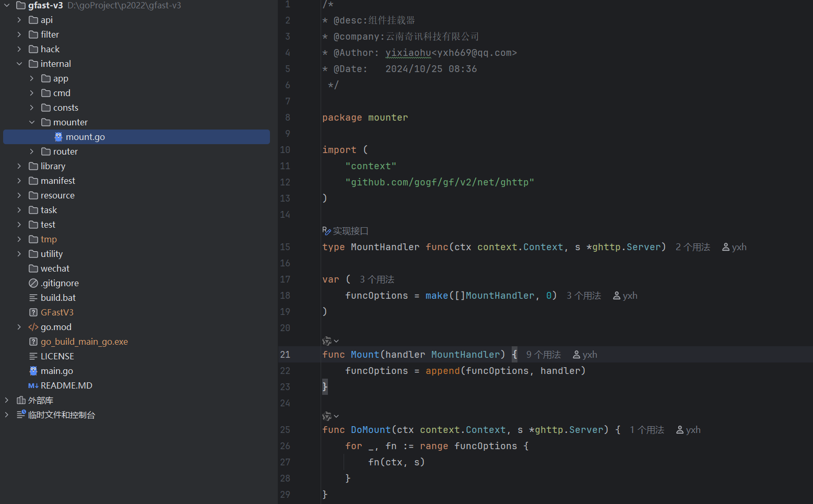Collapse the gfast-v3 project root
The height and width of the screenshot is (504, 813).
(x=7, y=5)
